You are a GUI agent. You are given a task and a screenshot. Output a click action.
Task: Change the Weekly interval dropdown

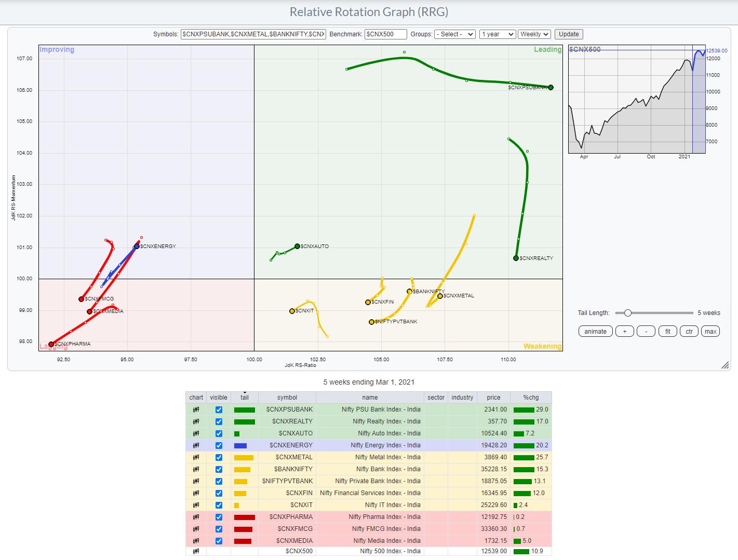[534, 34]
